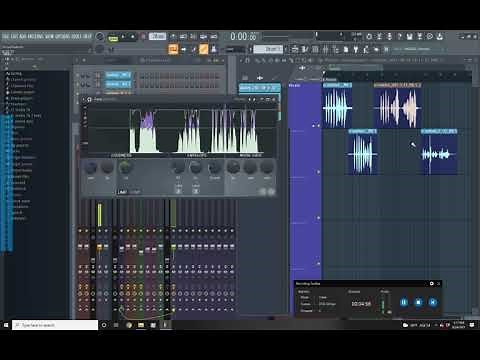Switch limiter to COMP tab
Image resolution: width=480 pixels, height=360 pixels.
click(135, 192)
